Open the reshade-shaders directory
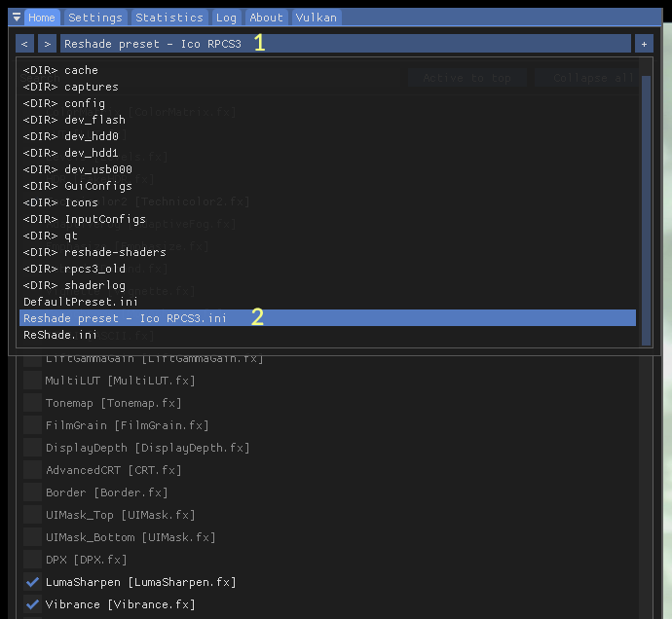This screenshot has width=672, height=619. point(328,252)
